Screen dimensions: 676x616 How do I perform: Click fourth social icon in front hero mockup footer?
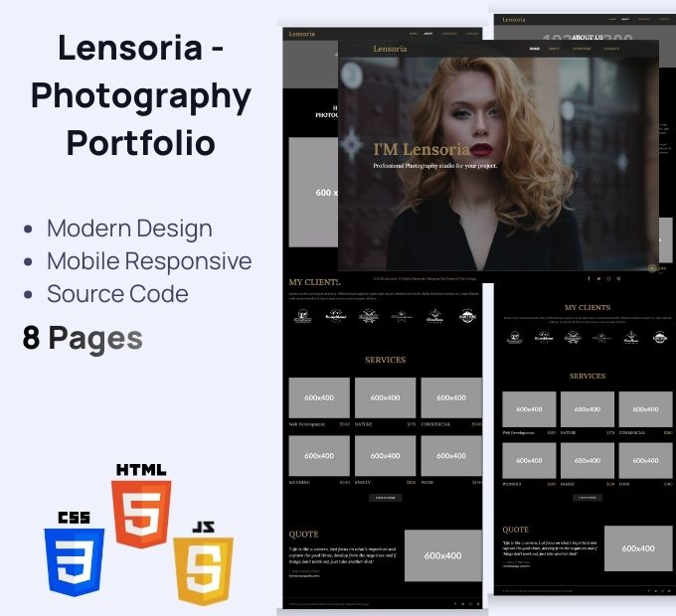pyautogui.click(x=618, y=279)
